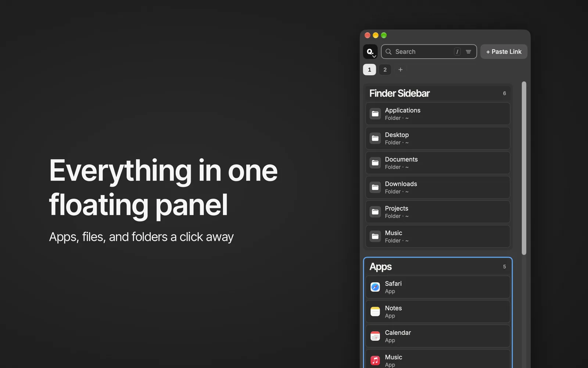
Task: Click the Documents folder icon
Action: (x=375, y=163)
